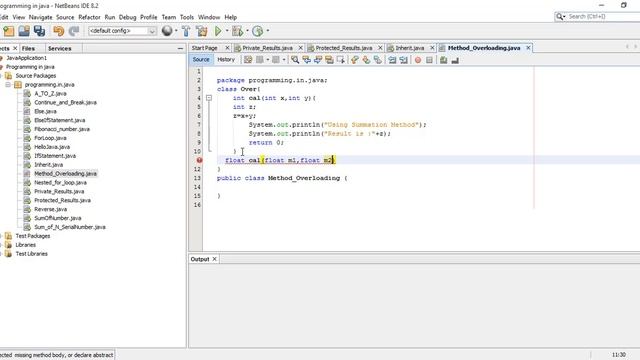Switch to the Private_Results.java tab

pos(267,48)
